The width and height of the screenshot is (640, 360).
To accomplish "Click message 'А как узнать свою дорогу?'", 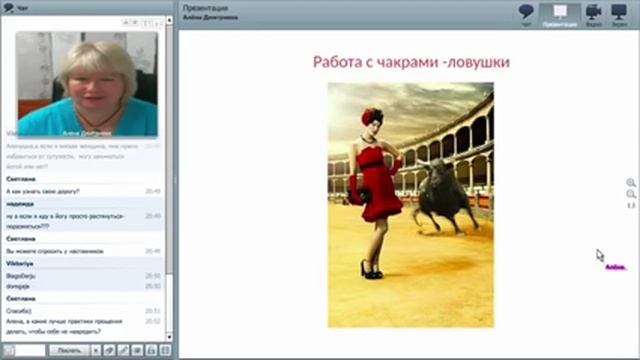I will (x=43, y=191).
